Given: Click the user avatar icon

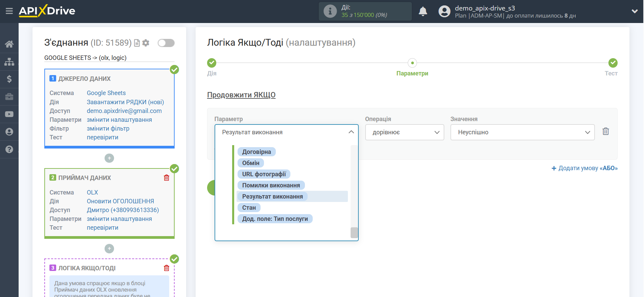Looking at the screenshot, I should (x=444, y=12).
